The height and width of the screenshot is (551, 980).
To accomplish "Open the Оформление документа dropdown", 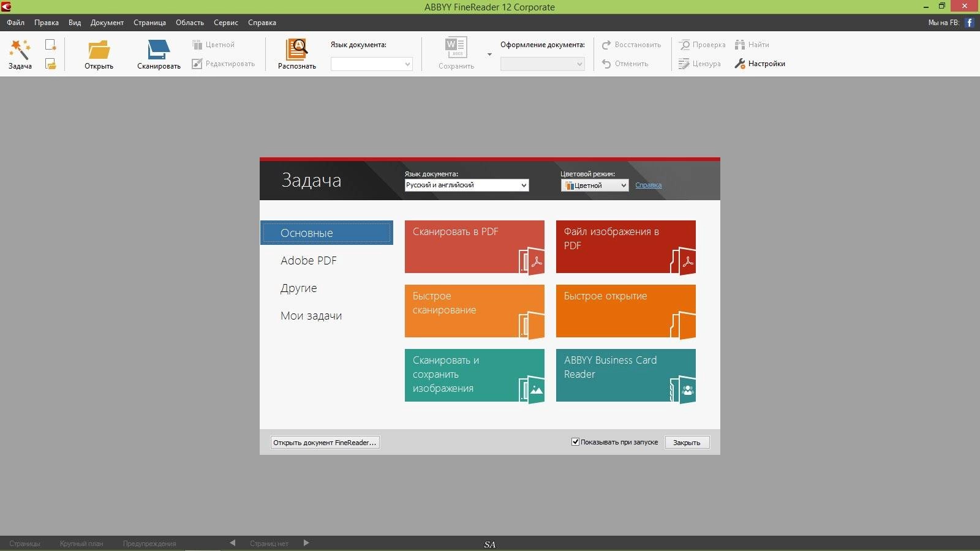I will (543, 64).
